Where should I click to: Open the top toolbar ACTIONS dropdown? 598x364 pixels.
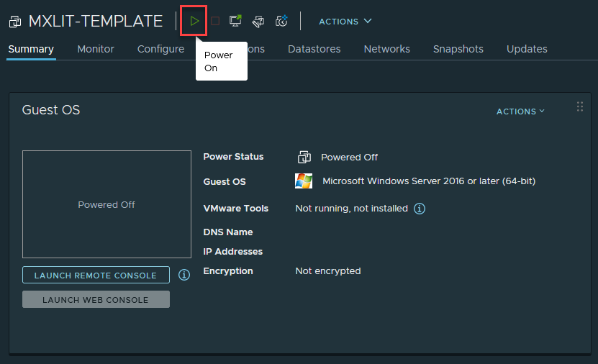coord(345,22)
